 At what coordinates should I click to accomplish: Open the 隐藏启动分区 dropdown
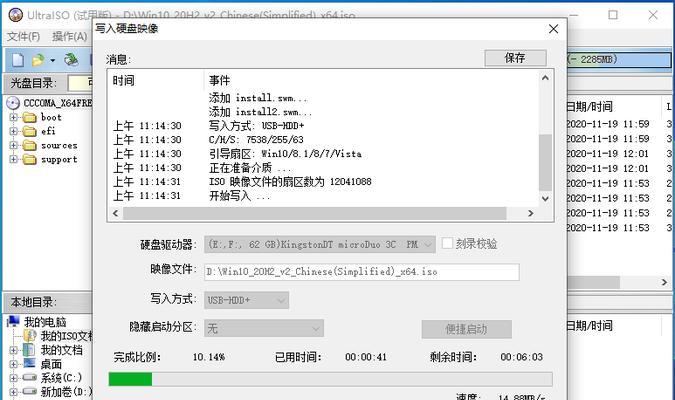pyautogui.click(x=264, y=329)
